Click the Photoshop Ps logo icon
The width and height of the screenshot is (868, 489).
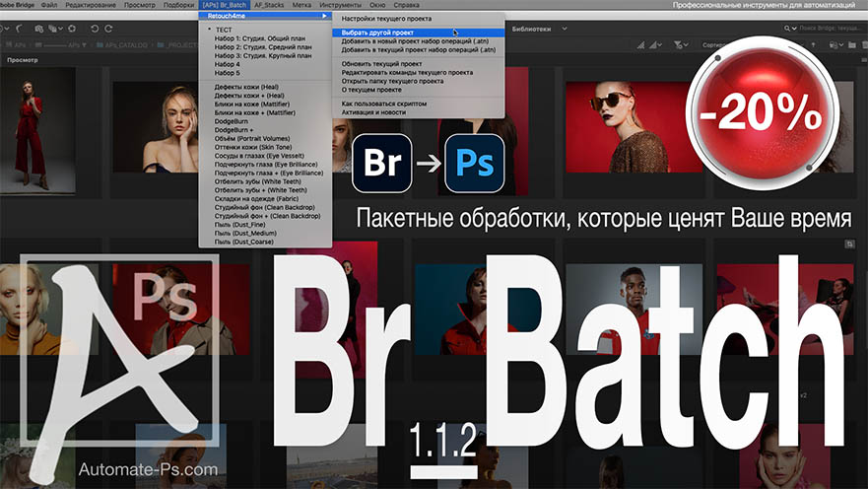(x=474, y=163)
